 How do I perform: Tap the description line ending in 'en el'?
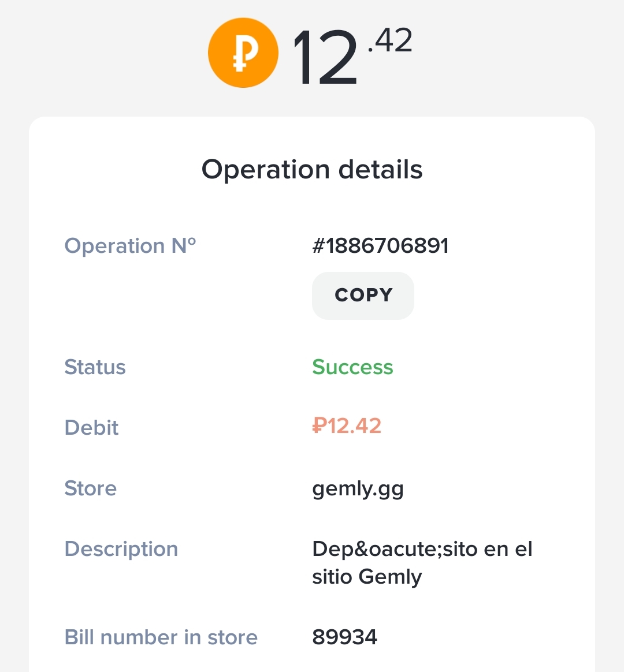click(422, 549)
